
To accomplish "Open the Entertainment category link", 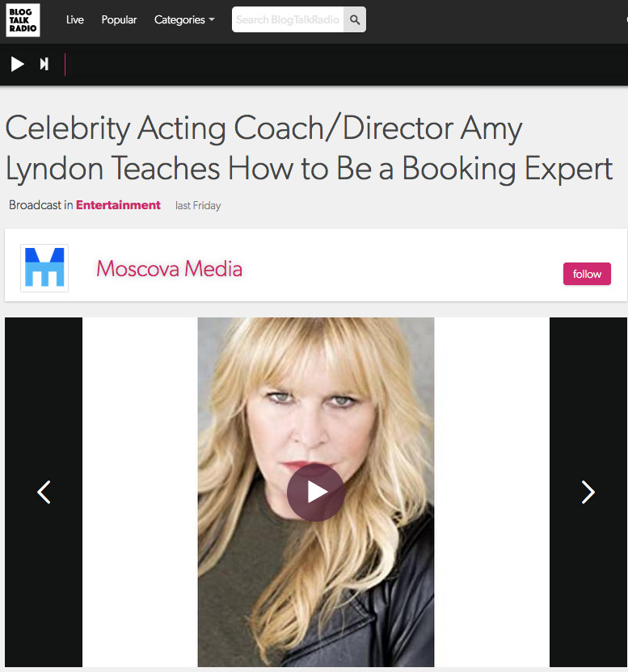I will coord(118,205).
